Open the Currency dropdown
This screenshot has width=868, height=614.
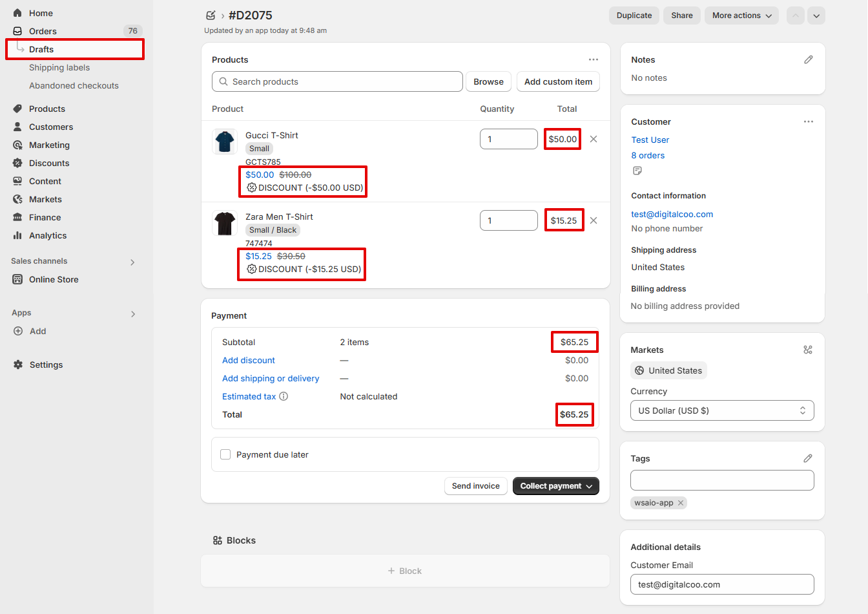pos(721,410)
